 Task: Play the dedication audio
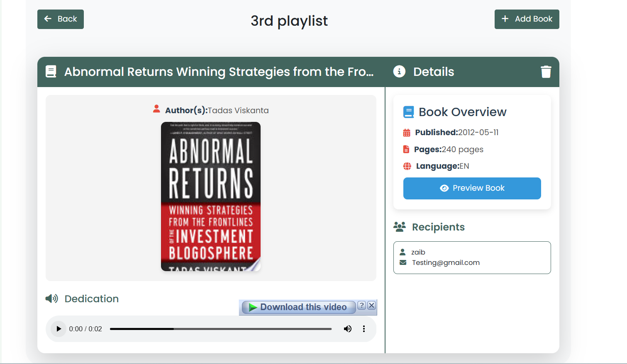pos(59,329)
